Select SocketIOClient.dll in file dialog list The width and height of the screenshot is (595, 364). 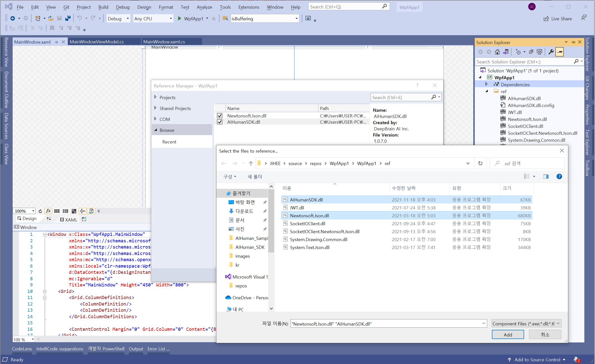(406, 224)
